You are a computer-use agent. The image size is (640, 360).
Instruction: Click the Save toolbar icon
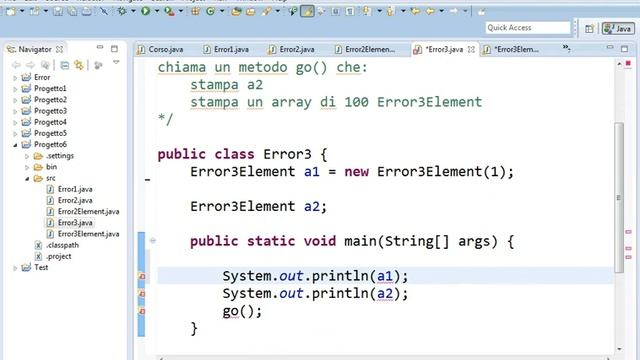click(58, 11)
